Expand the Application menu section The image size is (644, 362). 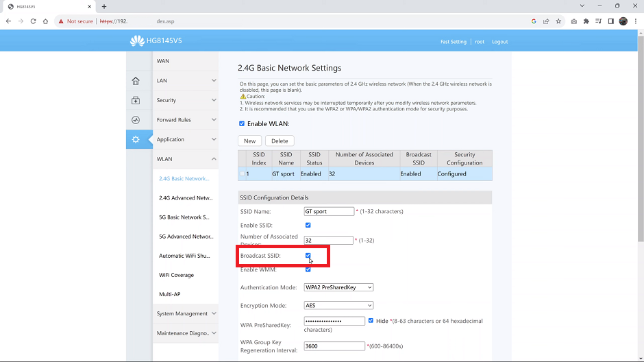click(x=186, y=140)
